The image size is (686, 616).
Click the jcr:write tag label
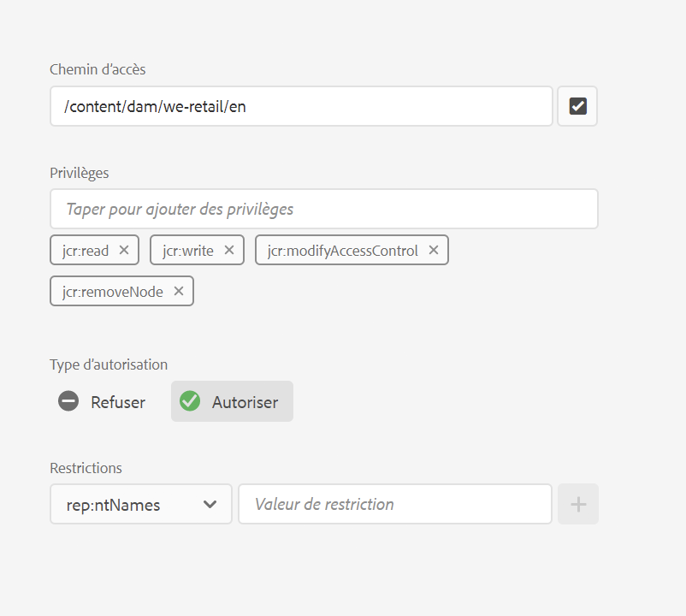tap(188, 250)
